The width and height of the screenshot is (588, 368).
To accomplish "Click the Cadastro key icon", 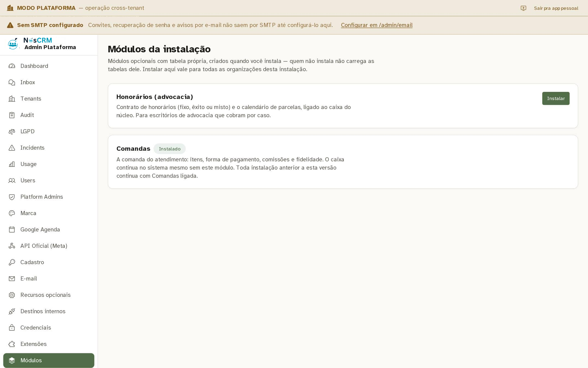I will [x=12, y=262].
